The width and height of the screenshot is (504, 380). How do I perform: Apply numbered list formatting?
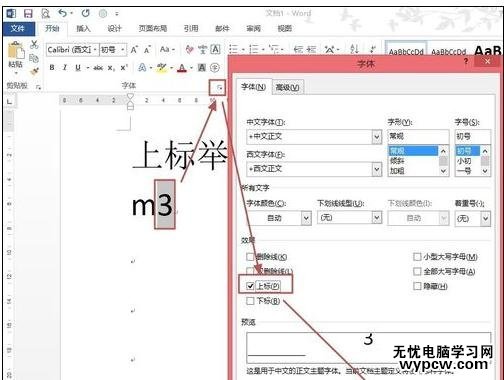click(254, 50)
